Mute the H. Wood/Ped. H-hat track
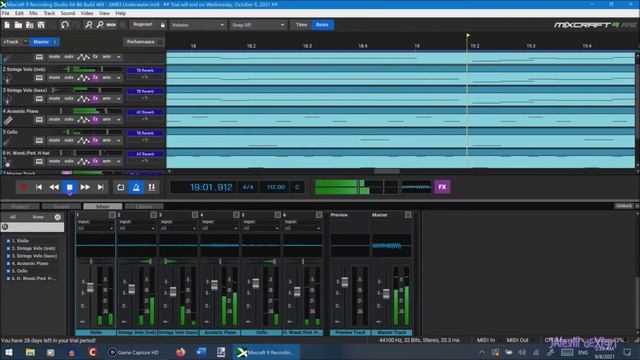This screenshot has height=360, width=640. 54,161
